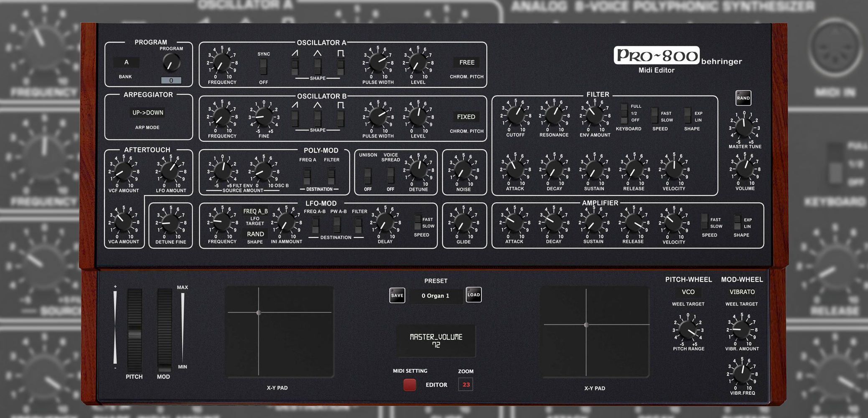Image resolution: width=868 pixels, height=418 pixels.
Task: Open the ARP MODE selector UP->DOWN
Action: tap(148, 112)
